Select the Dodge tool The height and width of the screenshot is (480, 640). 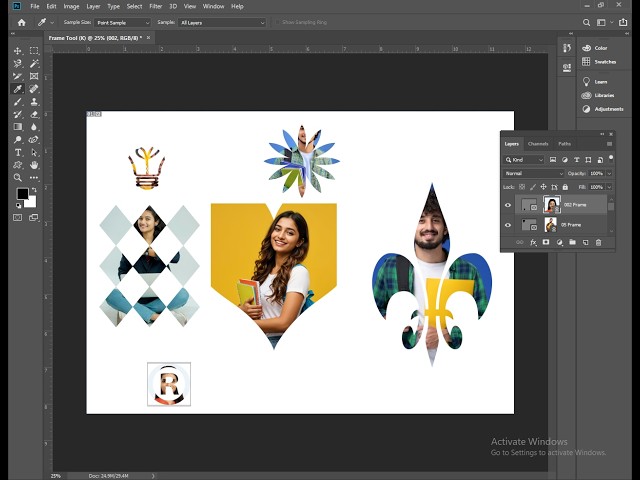click(18, 140)
